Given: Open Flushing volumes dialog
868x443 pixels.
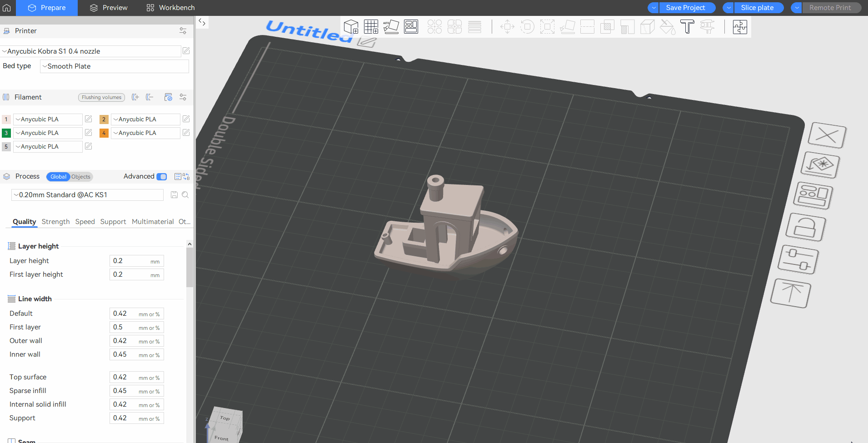Looking at the screenshot, I should click(102, 97).
